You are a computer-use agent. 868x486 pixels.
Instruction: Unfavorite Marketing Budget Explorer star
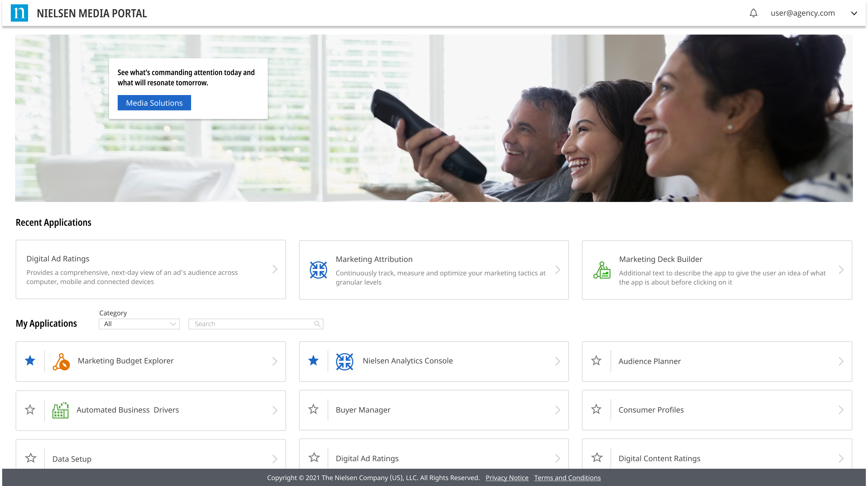pos(30,361)
